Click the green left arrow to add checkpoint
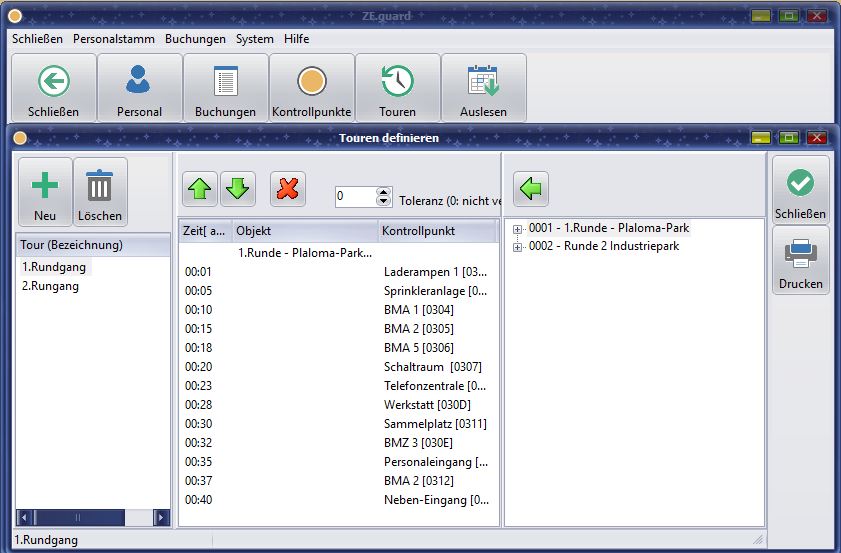Viewport: 841px width, 553px height. click(531, 188)
